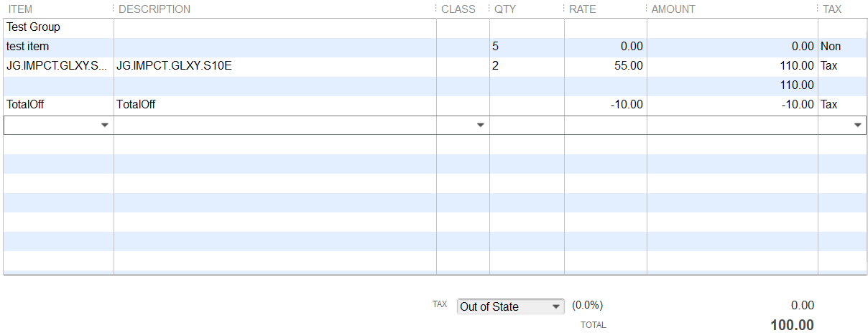The height and width of the screenshot is (333, 868).
Task: Select the TotalOff item cell
Action: 58,105
